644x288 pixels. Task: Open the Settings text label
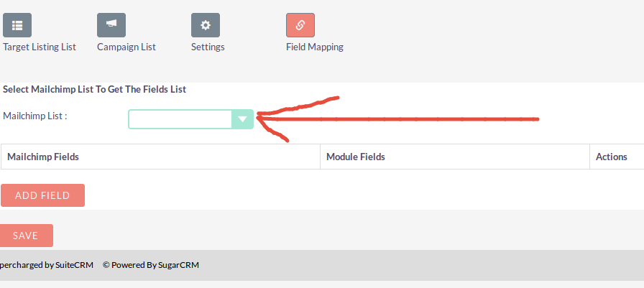[x=208, y=47]
